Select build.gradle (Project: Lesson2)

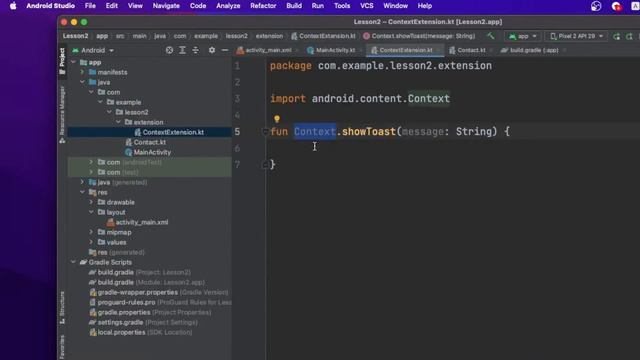tap(144, 272)
